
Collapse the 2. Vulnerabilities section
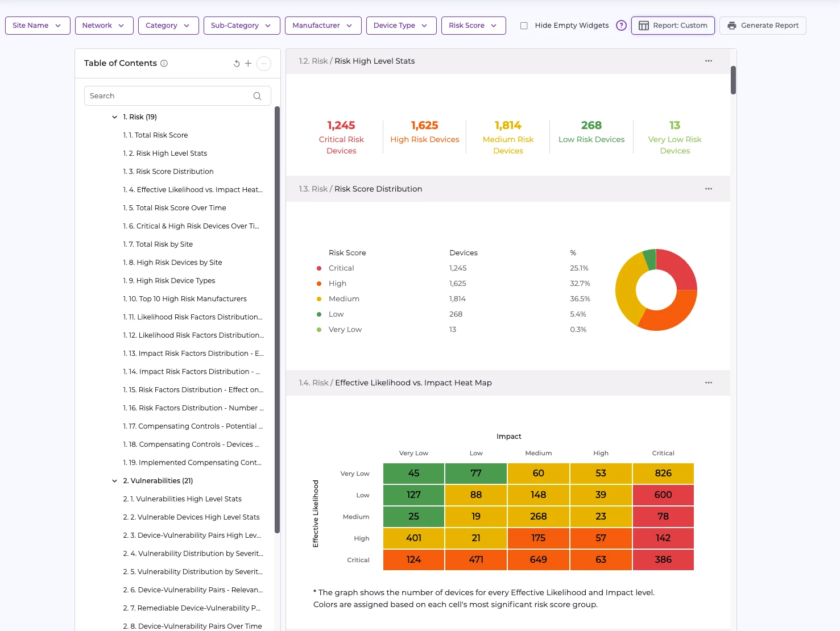114,481
